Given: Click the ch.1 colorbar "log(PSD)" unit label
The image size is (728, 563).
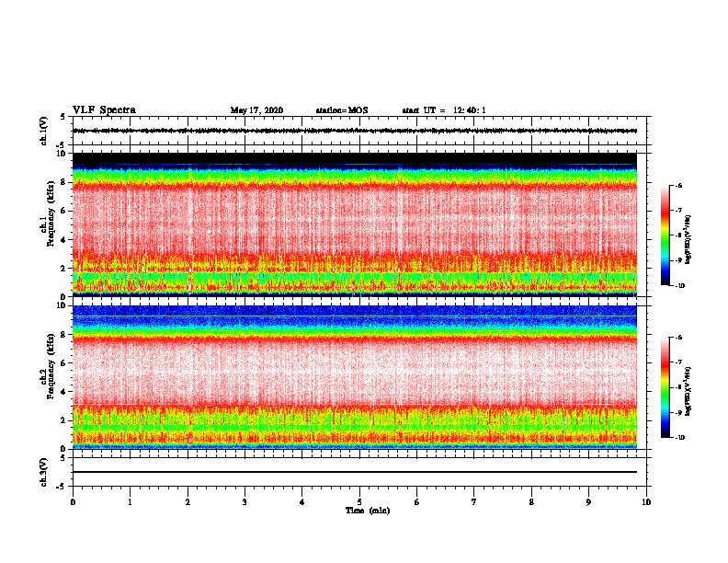Looking at the screenshot, I should 688,239.
